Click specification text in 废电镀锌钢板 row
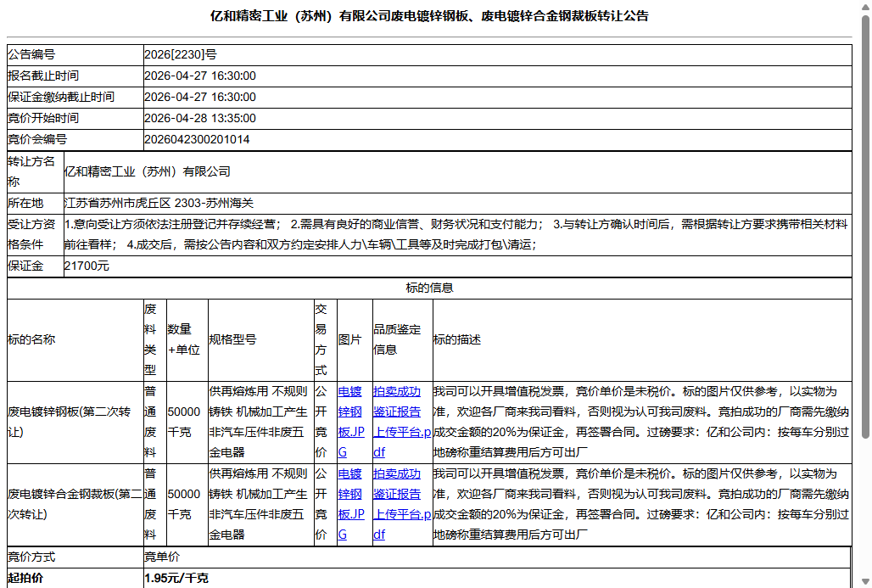Screen dimensions: 872x588 point(259,422)
